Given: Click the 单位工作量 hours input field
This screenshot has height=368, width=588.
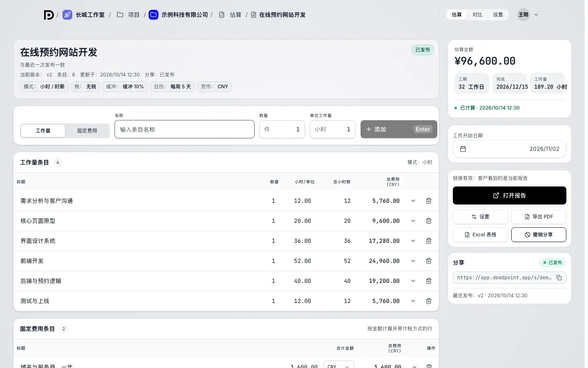Looking at the screenshot, I should click(x=333, y=129).
